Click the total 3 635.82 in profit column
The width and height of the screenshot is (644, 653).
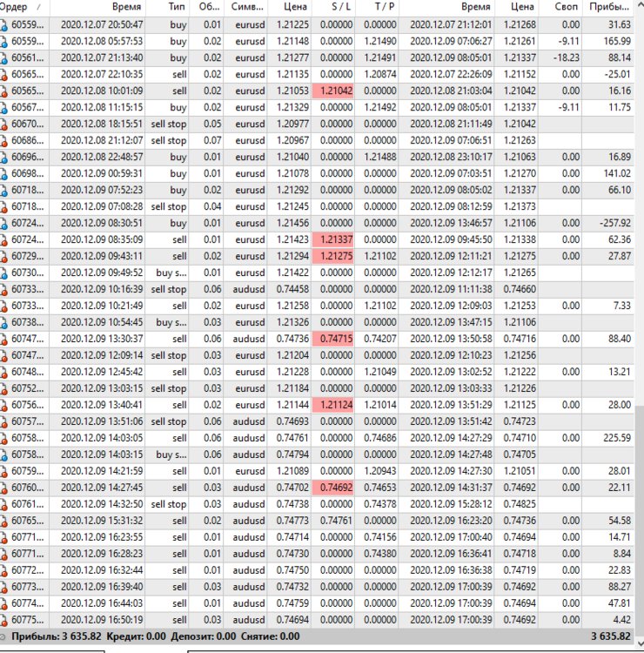tap(611, 636)
